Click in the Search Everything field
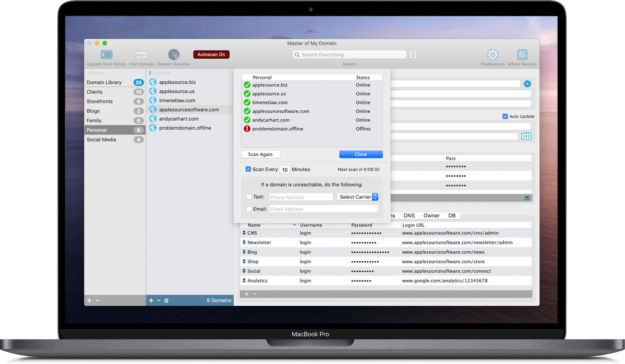 coord(351,55)
